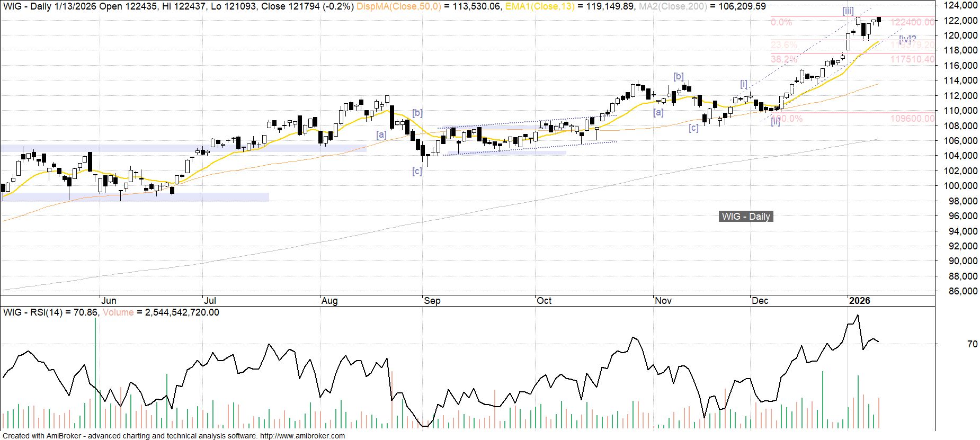The height and width of the screenshot is (440, 980).
Task: Select the 0.0% Fibonacci level label
Action: click(x=781, y=22)
